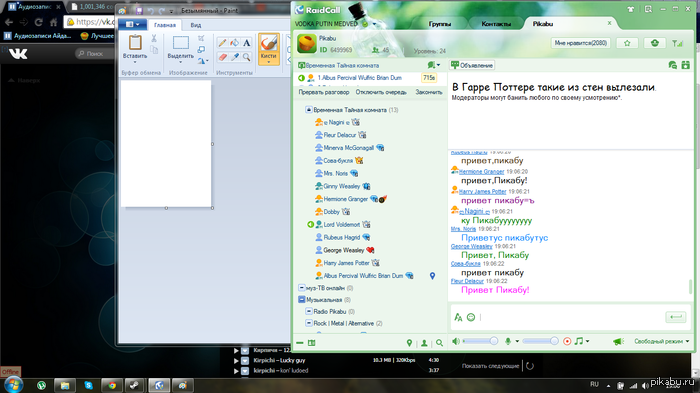Select the Pencil tool in Paint

click(x=222, y=43)
